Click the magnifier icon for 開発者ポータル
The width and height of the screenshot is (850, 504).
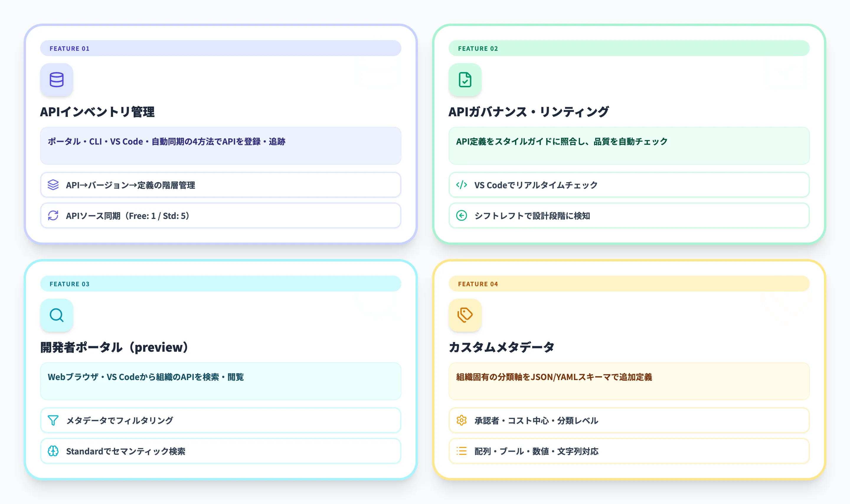click(x=57, y=315)
